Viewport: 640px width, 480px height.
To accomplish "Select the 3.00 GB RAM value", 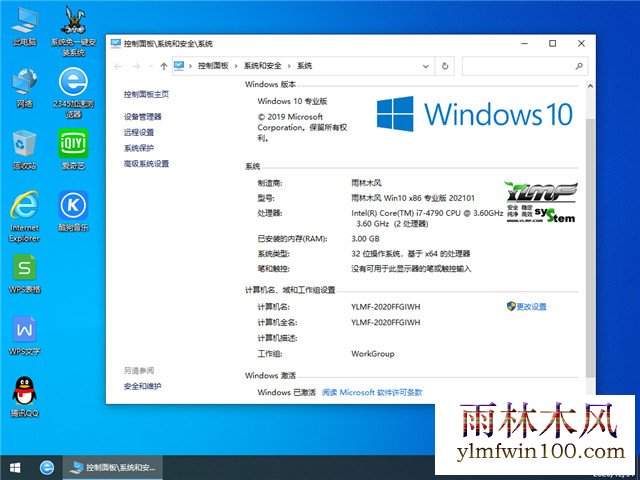I will tap(365, 239).
